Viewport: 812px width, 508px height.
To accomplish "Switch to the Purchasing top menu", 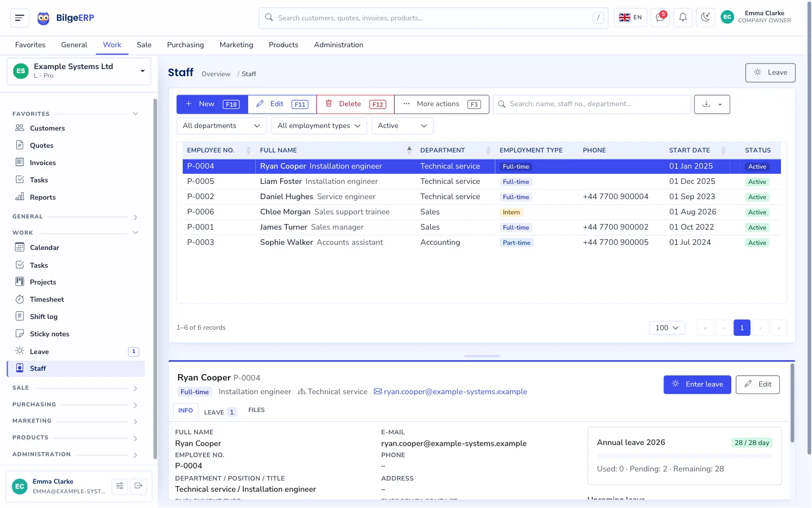I will pyautogui.click(x=185, y=45).
